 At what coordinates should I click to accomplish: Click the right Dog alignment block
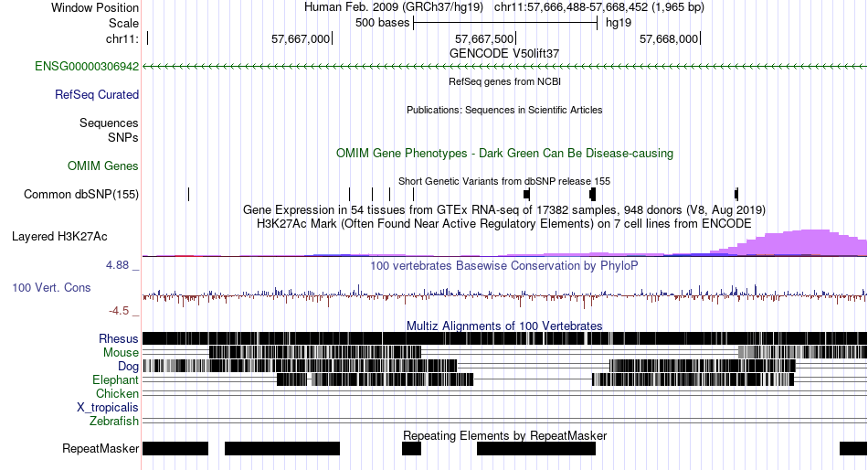point(703,366)
